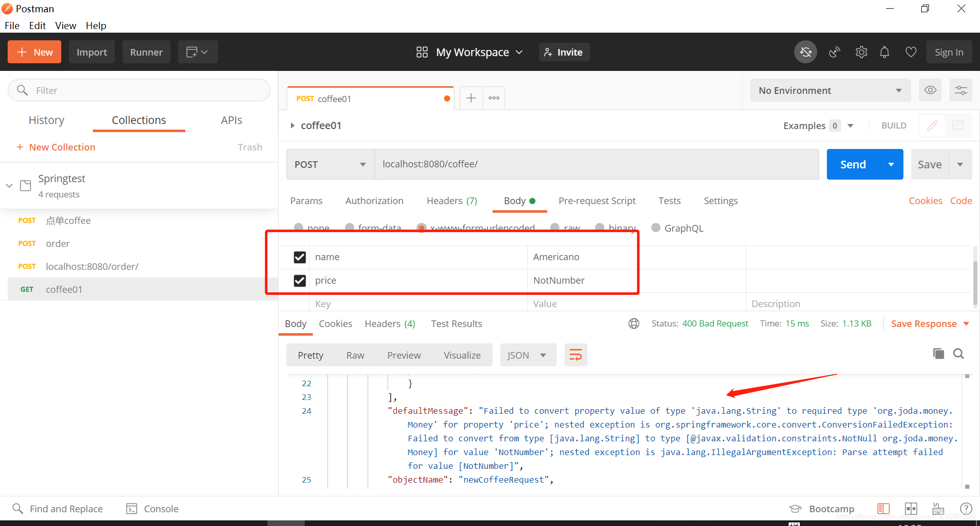Click the Send button
The height and width of the screenshot is (526, 980).
click(853, 164)
